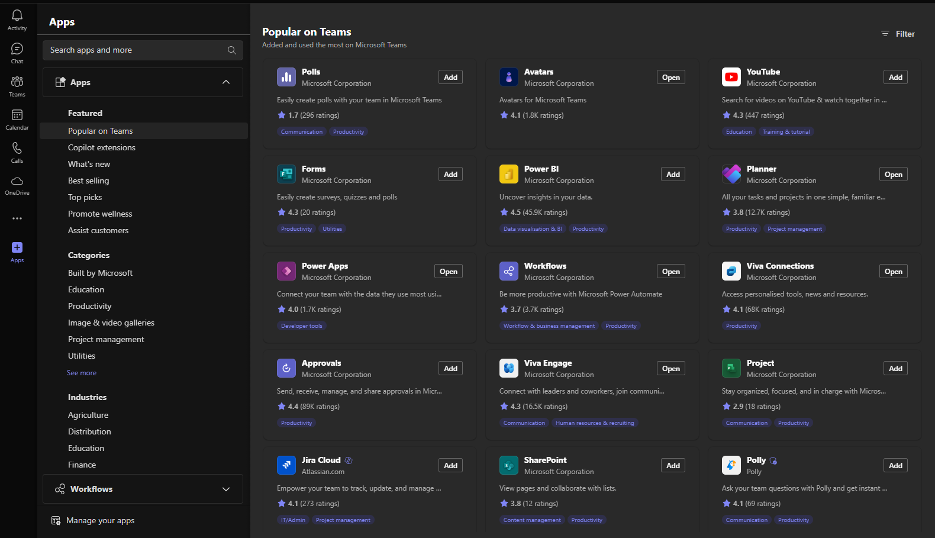
Task: Select Productivity category in sidebar
Action: 90,306
